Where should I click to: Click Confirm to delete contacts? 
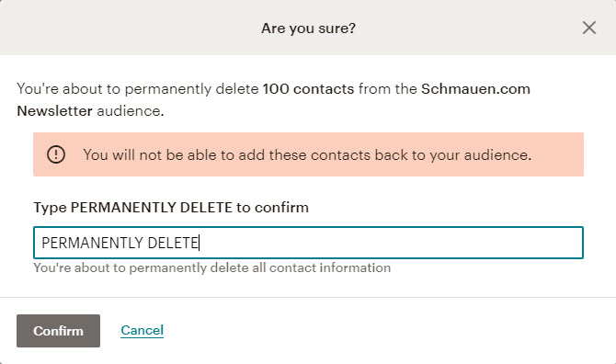point(58,331)
